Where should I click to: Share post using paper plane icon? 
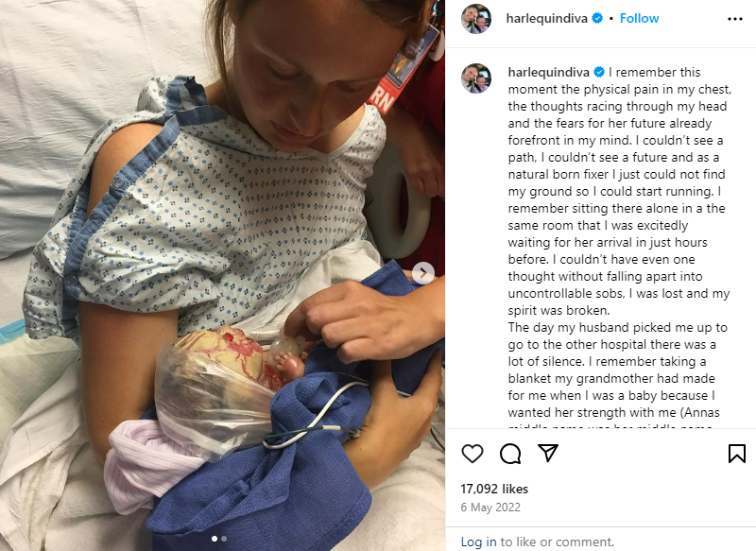click(x=548, y=453)
